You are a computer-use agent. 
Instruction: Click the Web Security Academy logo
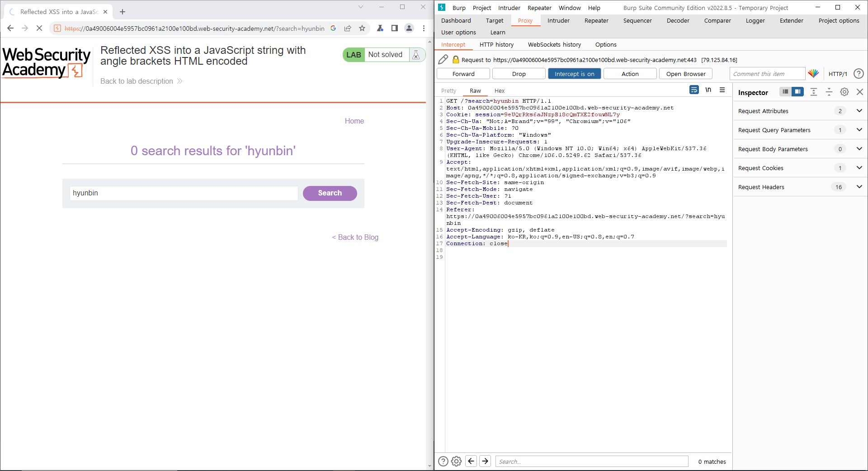point(47,63)
